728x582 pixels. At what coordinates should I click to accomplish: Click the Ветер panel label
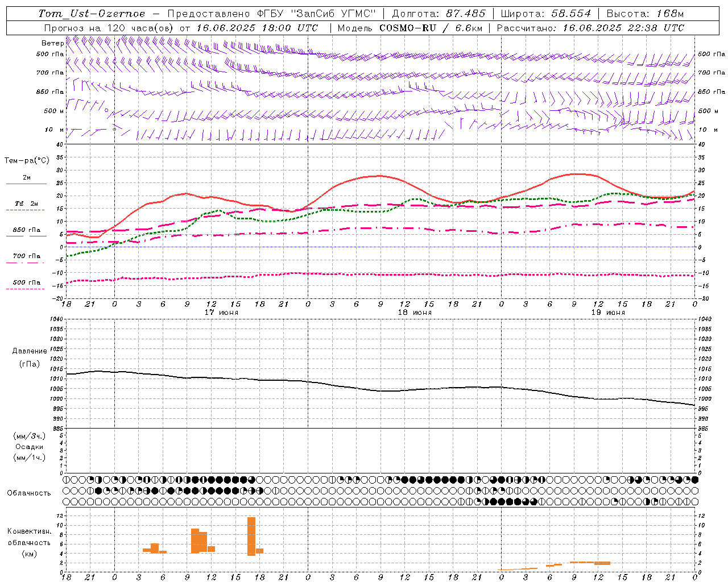tap(52, 43)
